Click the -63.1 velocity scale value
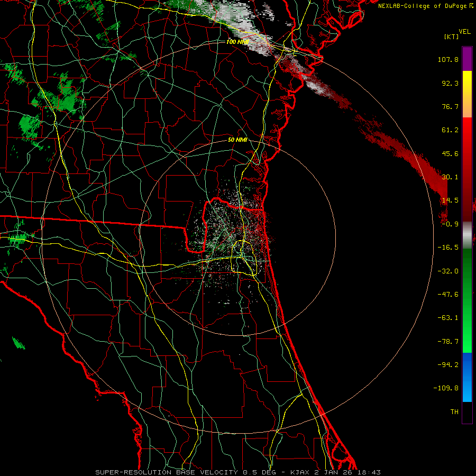 448,318
